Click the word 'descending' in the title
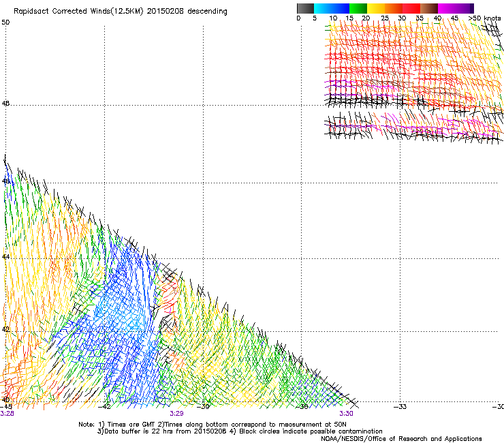This screenshot has height=443, width=504. pyautogui.click(x=207, y=12)
